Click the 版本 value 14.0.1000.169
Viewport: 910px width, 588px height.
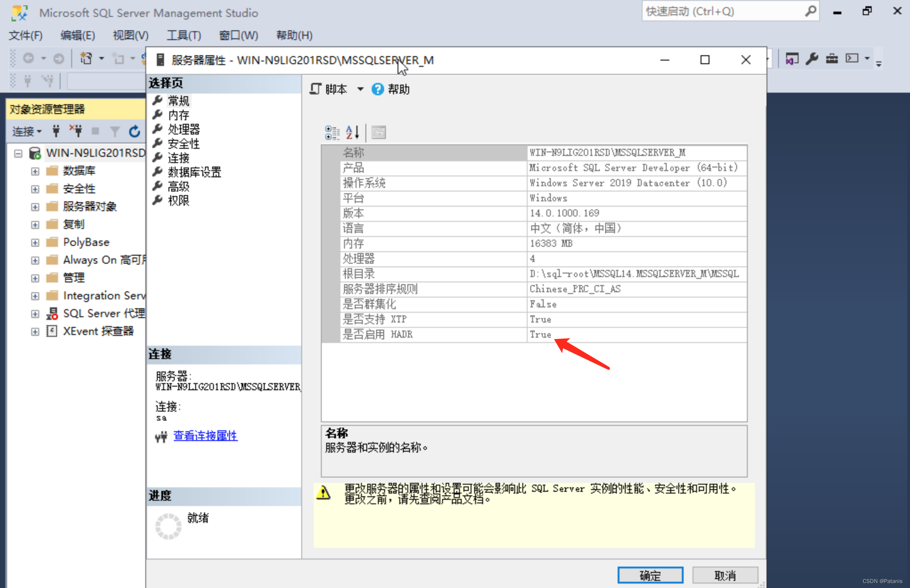(x=564, y=213)
